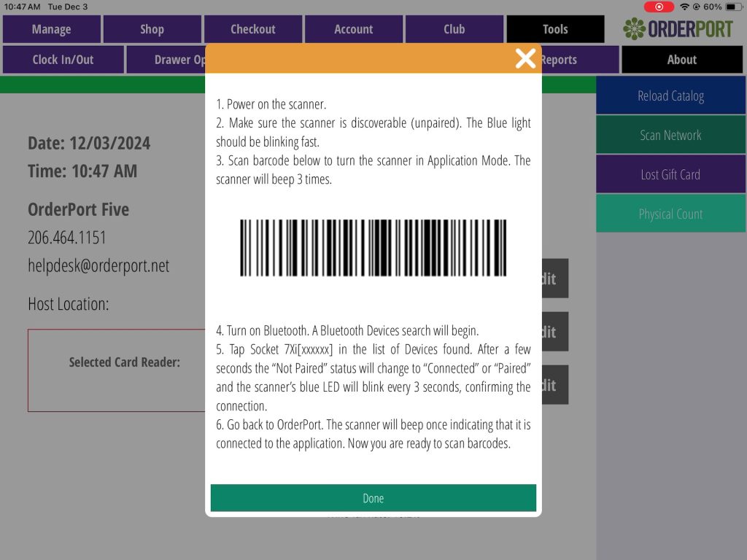Tap the scanner setup barcode image
747x560 pixels.
tap(373, 248)
